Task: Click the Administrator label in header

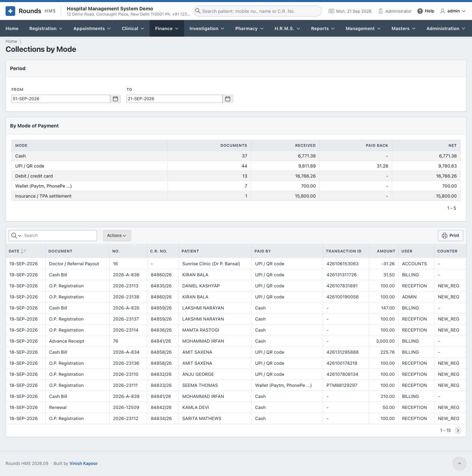Action: point(398,11)
